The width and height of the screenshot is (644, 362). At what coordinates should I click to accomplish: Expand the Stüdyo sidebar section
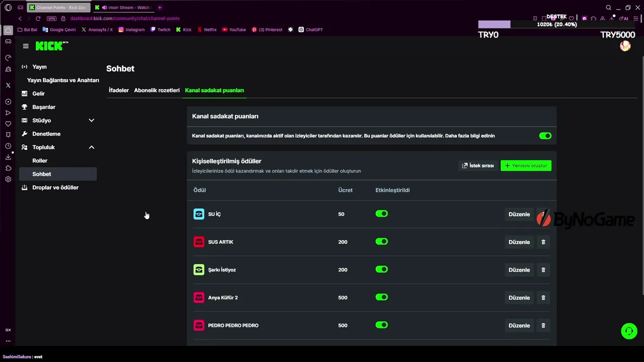pos(91,120)
